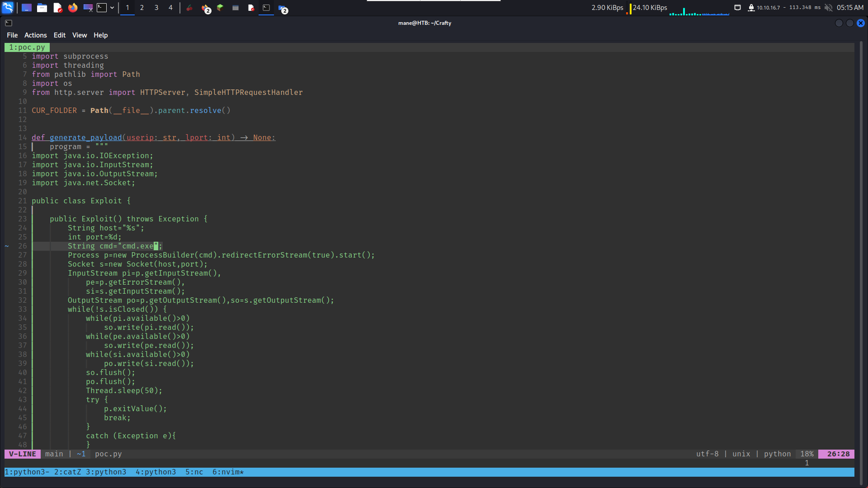Click the main git branch label
The height and width of the screenshot is (488, 868).
(x=54, y=454)
